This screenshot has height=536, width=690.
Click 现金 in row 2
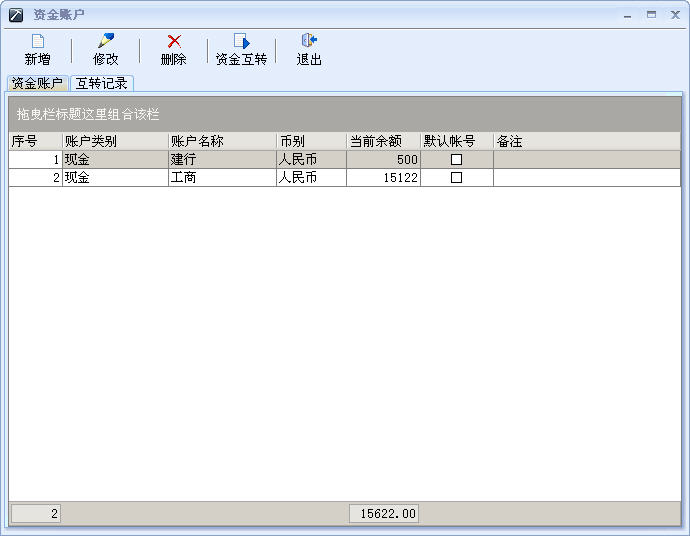point(115,177)
